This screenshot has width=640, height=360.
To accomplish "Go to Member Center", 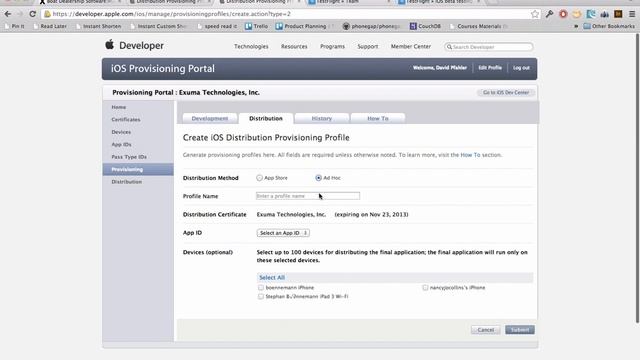I will (411, 47).
